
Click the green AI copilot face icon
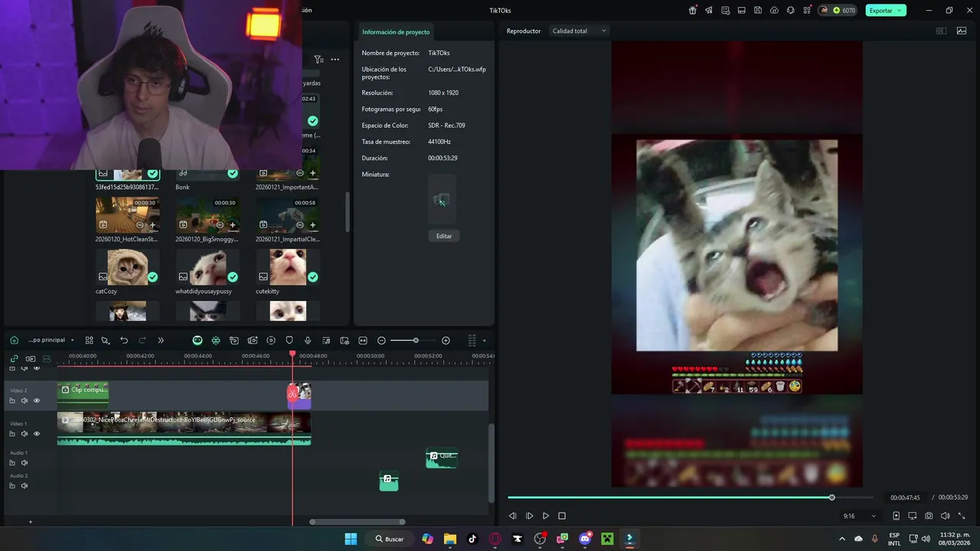(x=198, y=341)
